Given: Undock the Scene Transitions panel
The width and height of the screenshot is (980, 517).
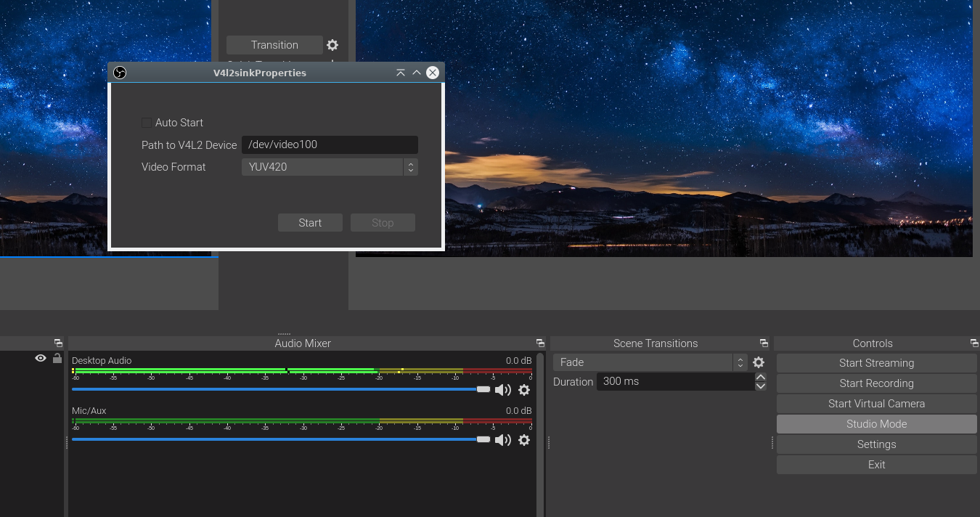Looking at the screenshot, I should (764, 343).
